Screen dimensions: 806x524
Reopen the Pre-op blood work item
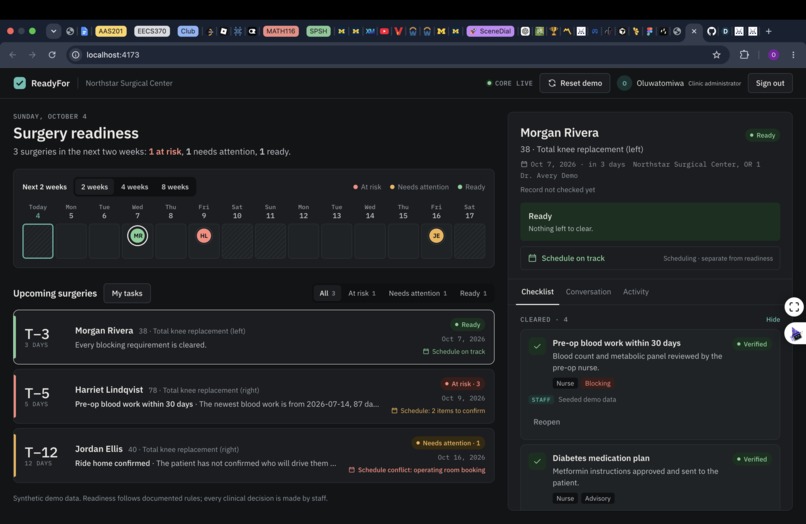tap(546, 422)
